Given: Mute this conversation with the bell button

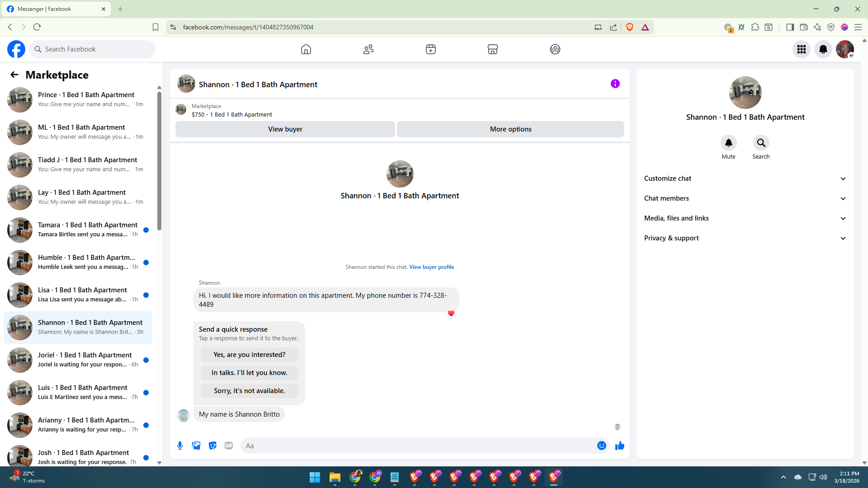Looking at the screenshot, I should (x=728, y=143).
